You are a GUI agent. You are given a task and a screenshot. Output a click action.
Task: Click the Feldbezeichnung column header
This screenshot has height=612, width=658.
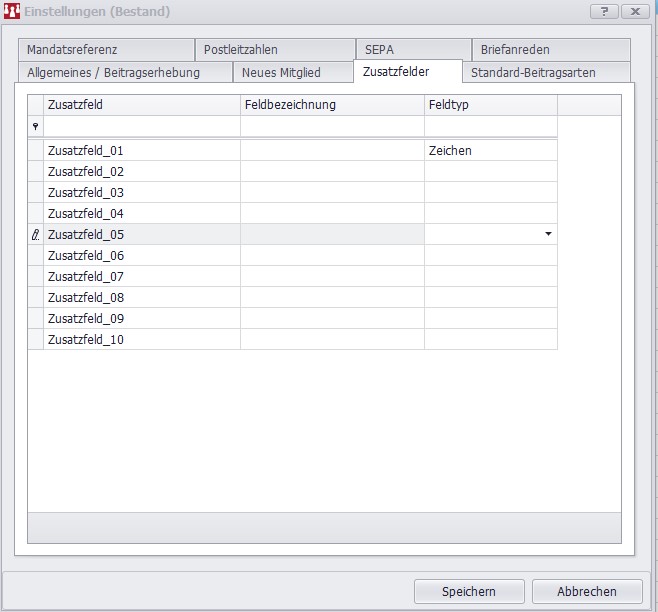[x=332, y=105]
